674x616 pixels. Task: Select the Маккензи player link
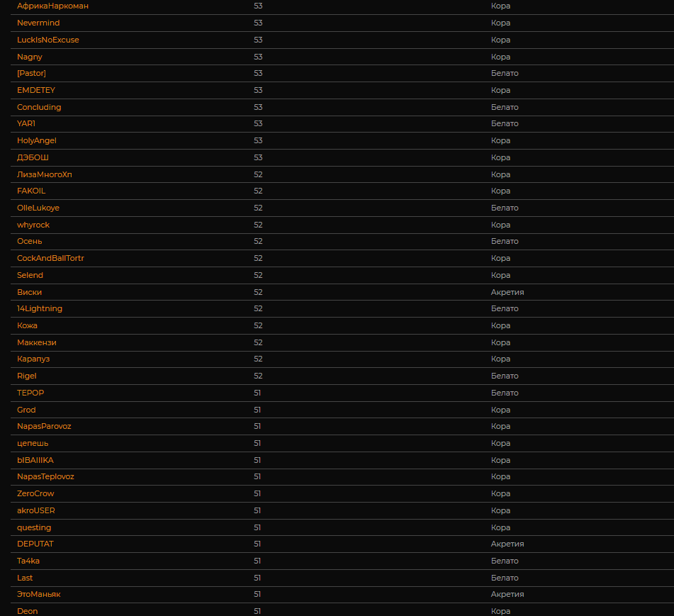(x=37, y=342)
